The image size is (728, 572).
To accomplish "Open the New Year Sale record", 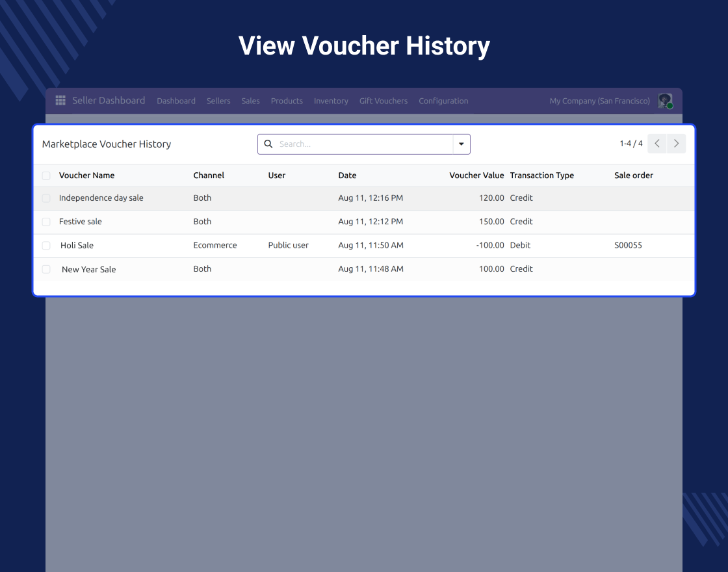I will point(88,269).
